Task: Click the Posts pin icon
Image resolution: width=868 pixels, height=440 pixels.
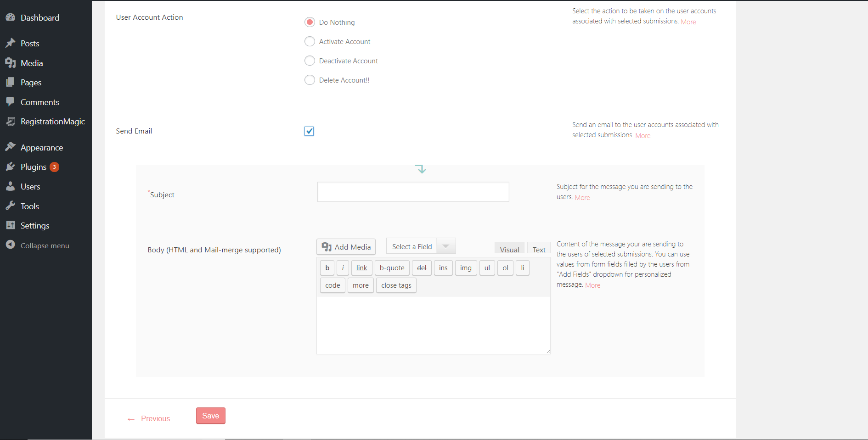Action: click(10, 43)
